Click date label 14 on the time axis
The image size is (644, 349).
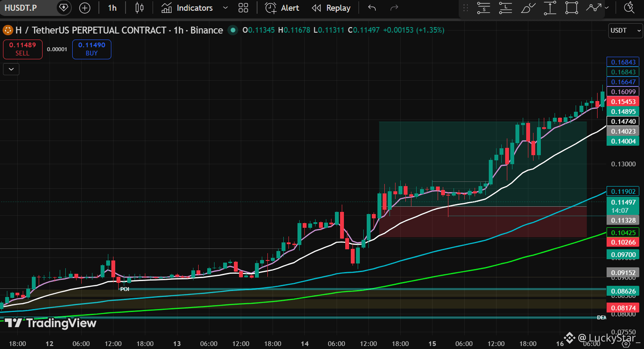(x=304, y=344)
